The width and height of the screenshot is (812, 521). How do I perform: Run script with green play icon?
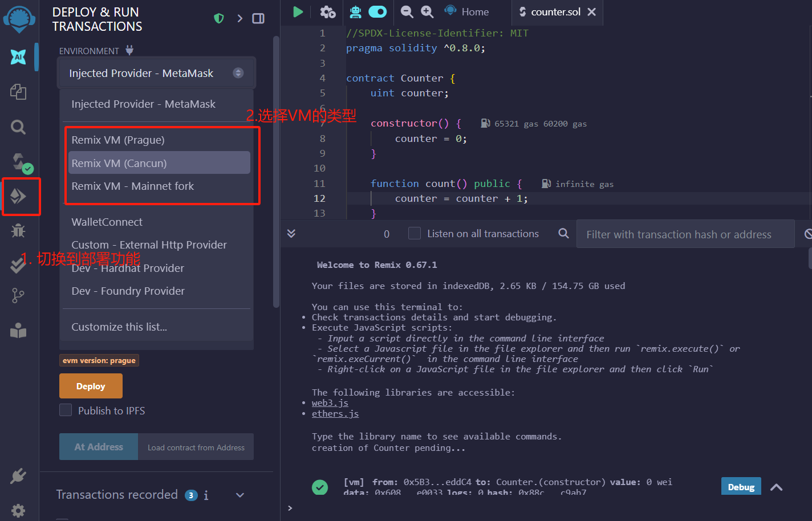(x=298, y=11)
